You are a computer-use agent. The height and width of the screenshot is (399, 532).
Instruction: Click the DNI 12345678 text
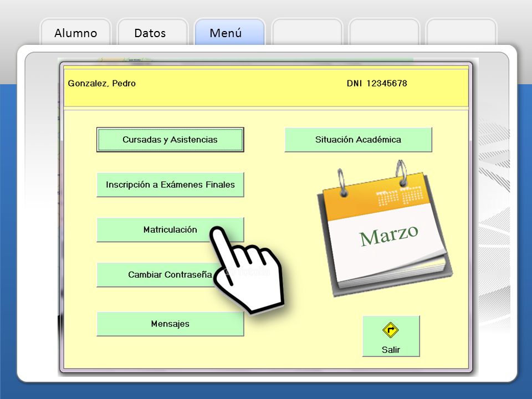[x=377, y=84]
